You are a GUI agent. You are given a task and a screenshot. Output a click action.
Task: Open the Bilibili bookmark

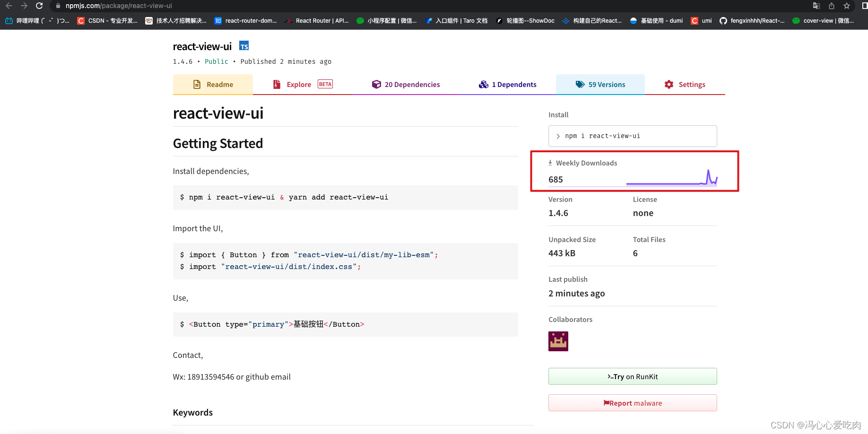pos(37,21)
